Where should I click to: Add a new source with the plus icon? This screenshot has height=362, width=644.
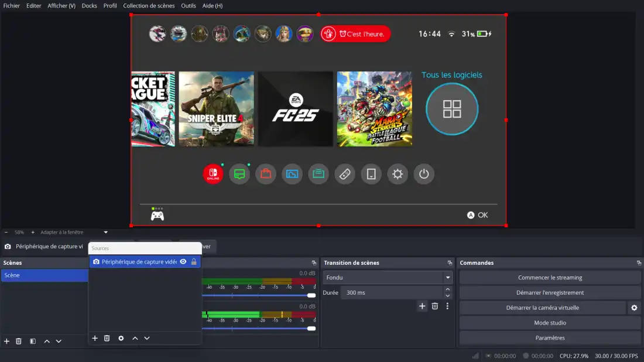pyautogui.click(x=95, y=338)
